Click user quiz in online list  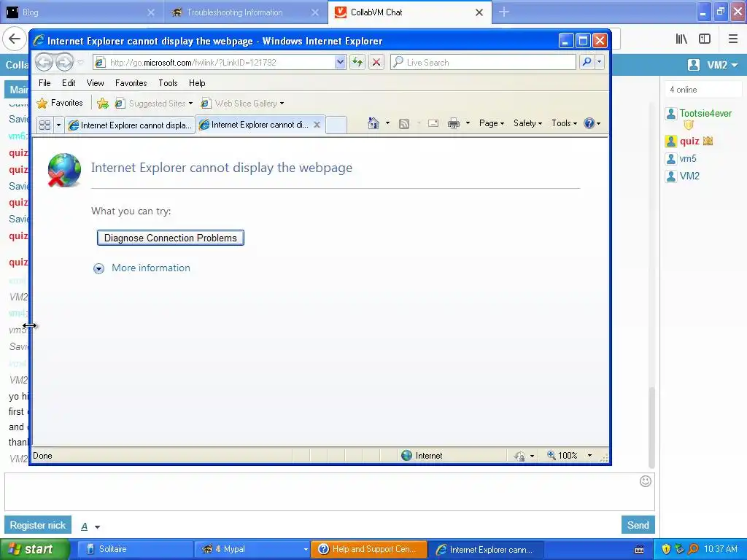point(689,141)
